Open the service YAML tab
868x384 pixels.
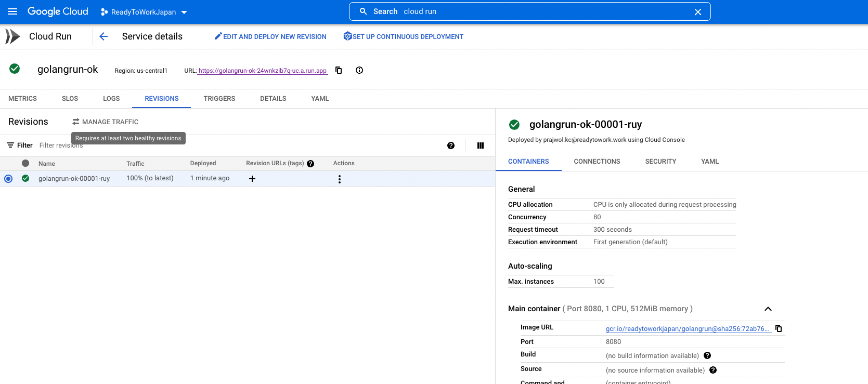pos(320,99)
